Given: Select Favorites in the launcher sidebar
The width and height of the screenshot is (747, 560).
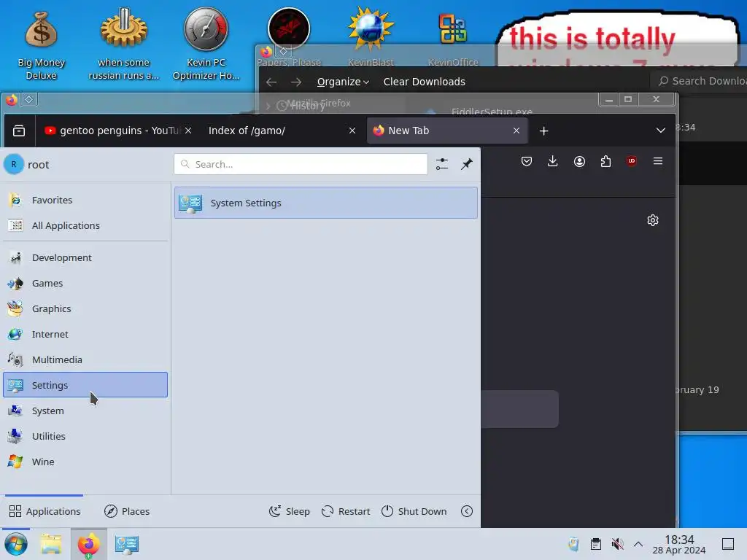Looking at the screenshot, I should [85, 200].
